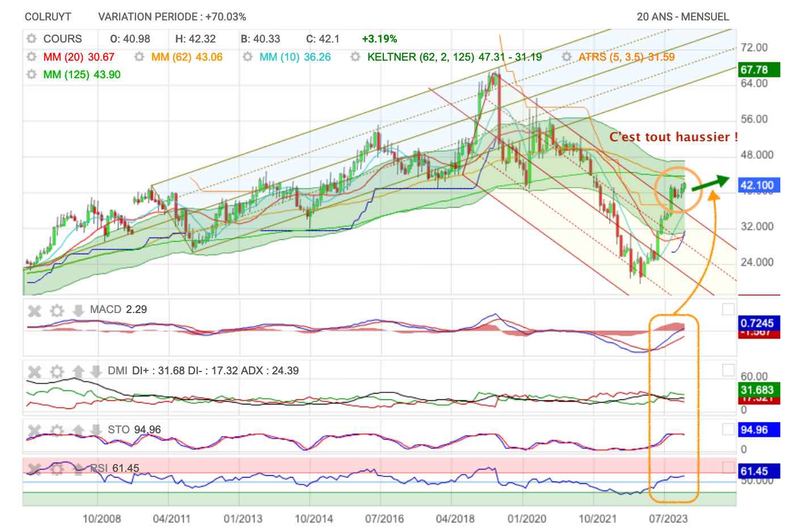Open STO panel gear settings
The image size is (786, 532).
(x=57, y=431)
